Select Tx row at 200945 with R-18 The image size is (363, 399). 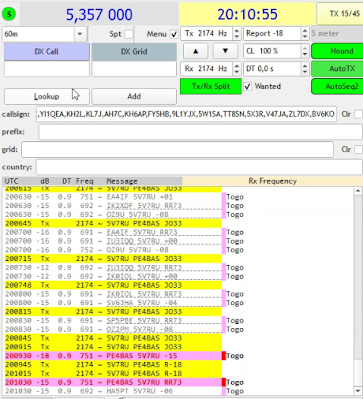[x=113, y=364]
